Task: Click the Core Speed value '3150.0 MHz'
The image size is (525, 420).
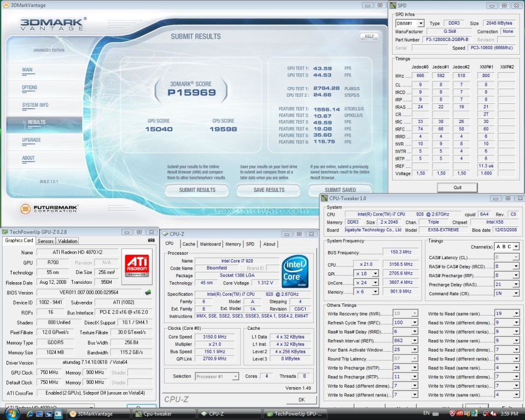Action: pyautogui.click(x=214, y=337)
